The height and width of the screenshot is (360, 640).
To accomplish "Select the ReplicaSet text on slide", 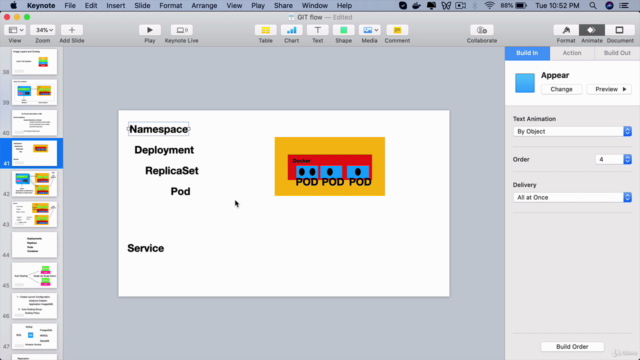I will tap(172, 171).
